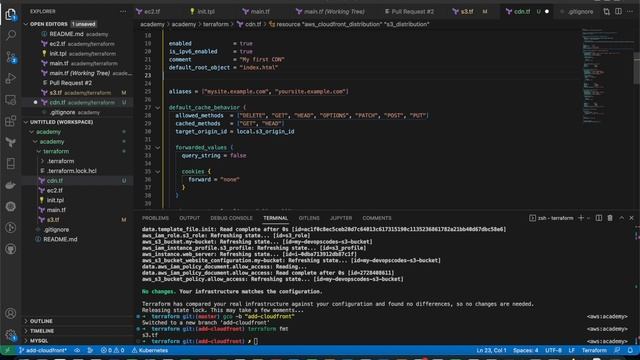Image resolution: width=640 pixels, height=360 pixels.
Task: Open the Comments panel tab
Action: (377, 218)
